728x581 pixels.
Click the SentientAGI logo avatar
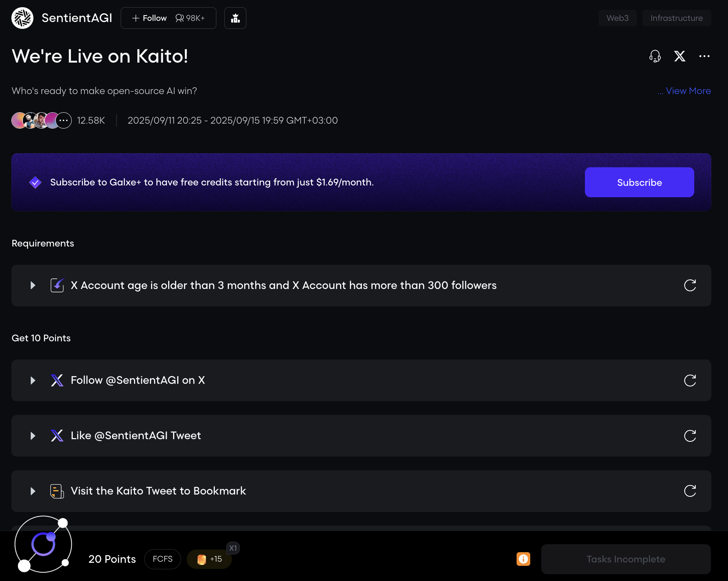click(x=22, y=18)
